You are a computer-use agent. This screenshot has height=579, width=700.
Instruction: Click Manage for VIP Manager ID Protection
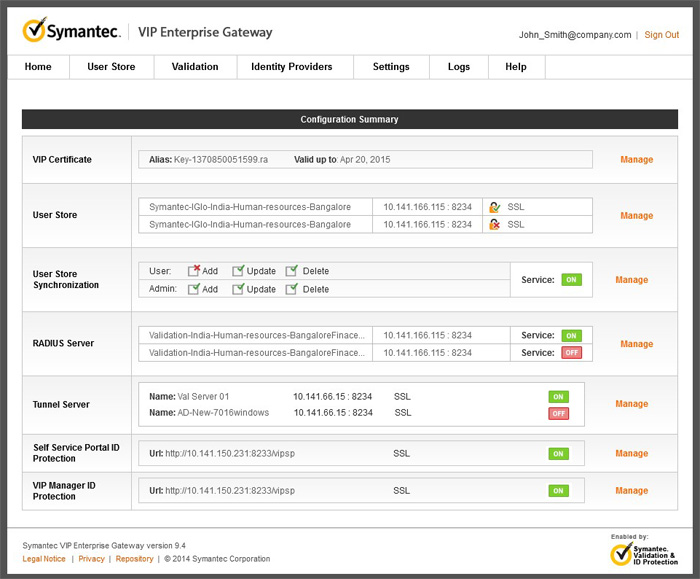(632, 491)
